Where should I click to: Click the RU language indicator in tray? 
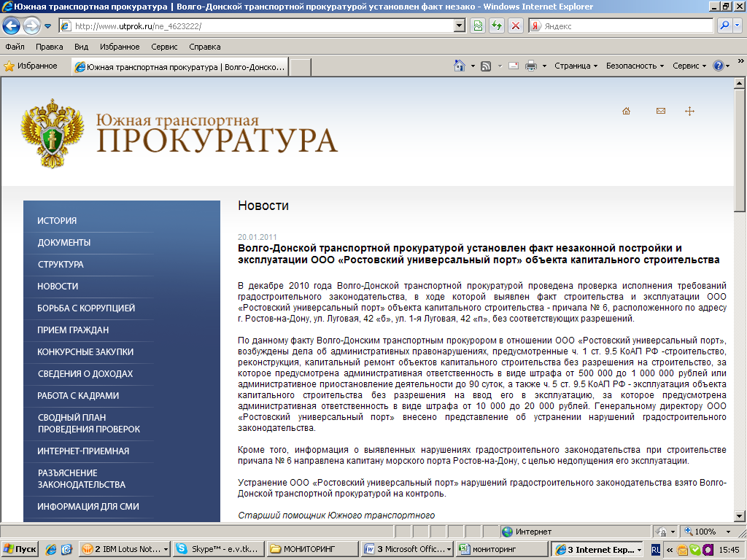656,550
